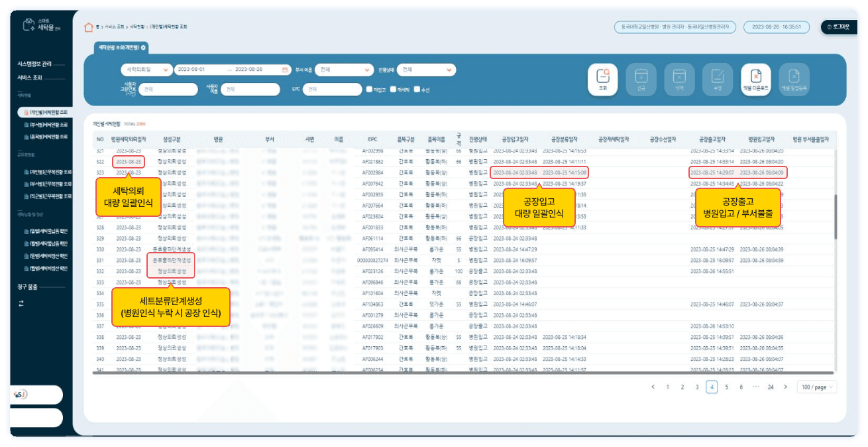The height and width of the screenshot is (447, 868).
Task: Open (부서별)세탁현황 조회 sidebar item
Action: coord(45,124)
